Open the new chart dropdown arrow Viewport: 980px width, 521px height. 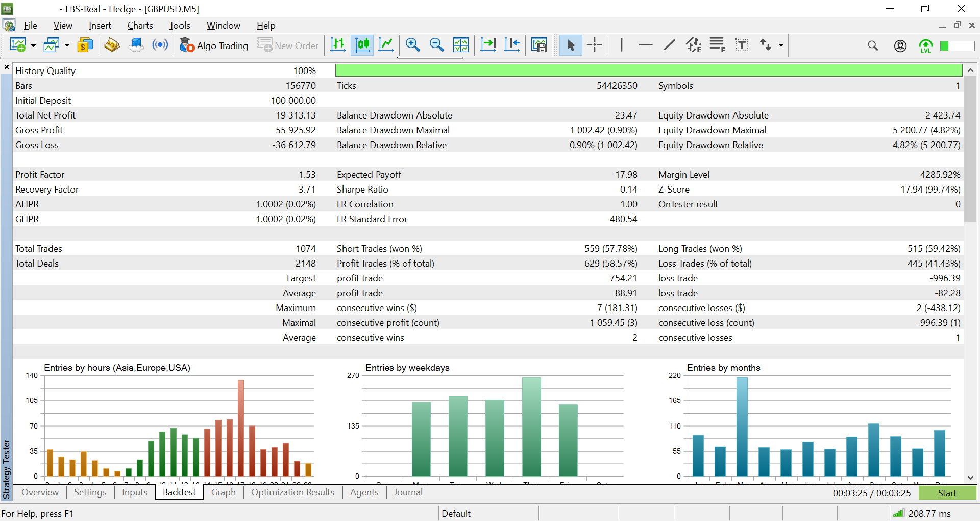point(33,45)
